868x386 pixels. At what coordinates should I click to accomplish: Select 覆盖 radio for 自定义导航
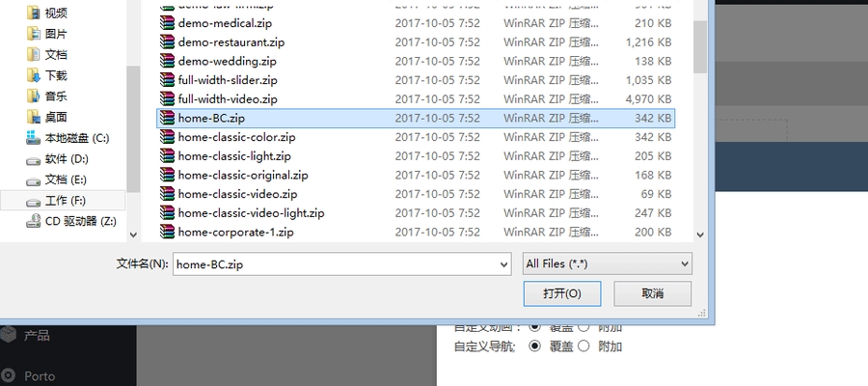point(534,346)
